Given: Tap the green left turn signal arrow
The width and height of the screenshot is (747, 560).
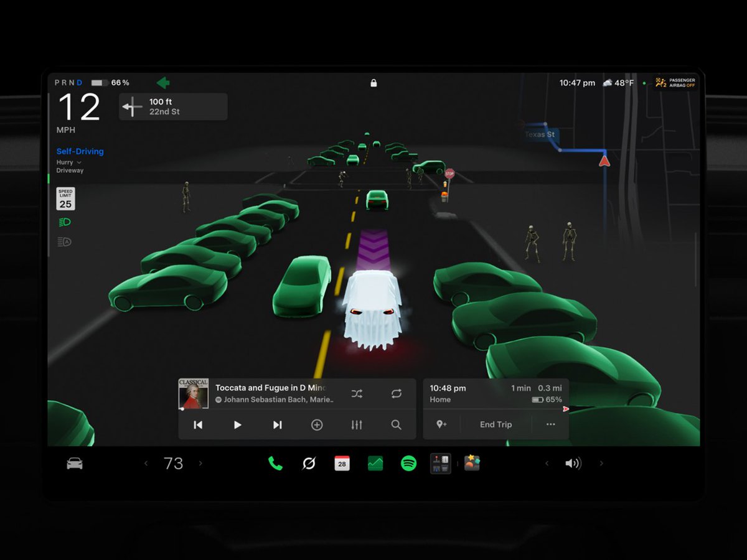Looking at the screenshot, I should (163, 83).
